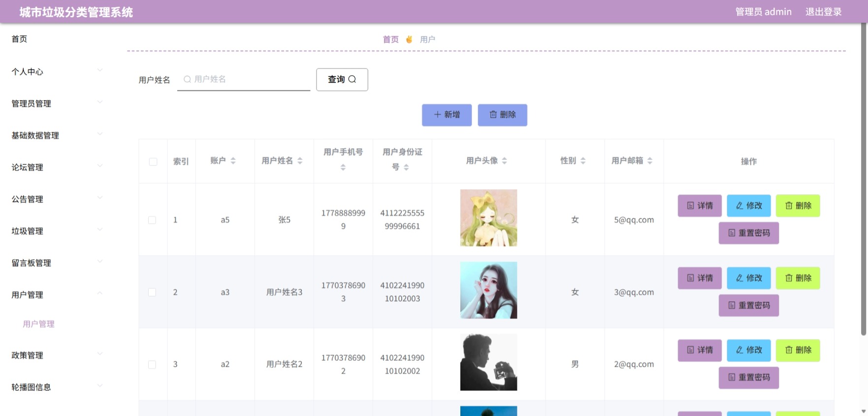The image size is (868, 416).
Task: Click 删除 for user 张5
Action: tap(798, 206)
